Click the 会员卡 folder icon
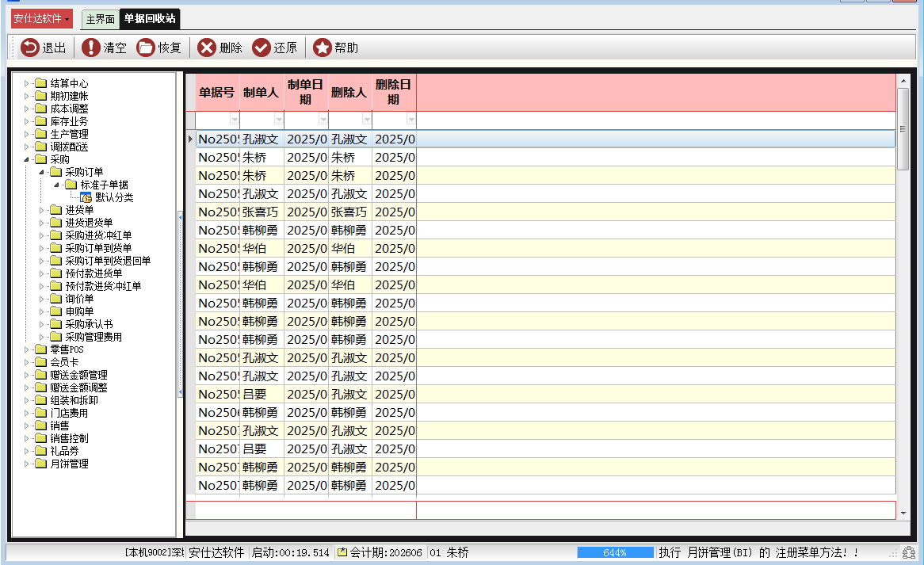 tap(40, 362)
